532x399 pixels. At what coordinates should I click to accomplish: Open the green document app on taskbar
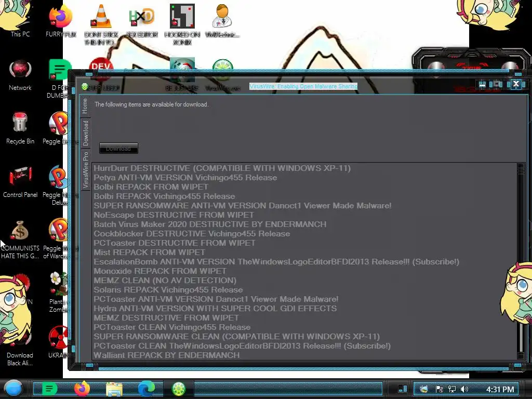click(x=49, y=389)
